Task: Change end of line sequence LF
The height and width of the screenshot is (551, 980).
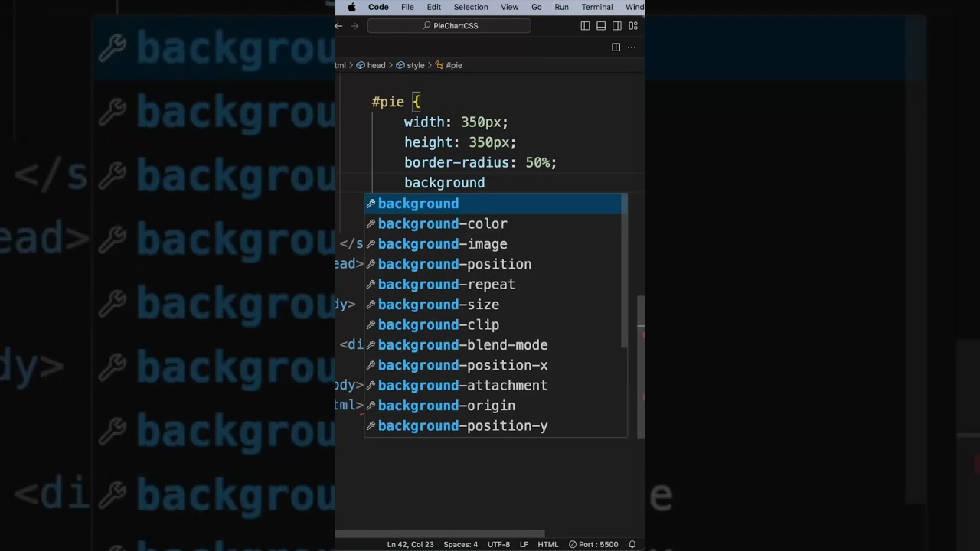Action: tap(524, 545)
